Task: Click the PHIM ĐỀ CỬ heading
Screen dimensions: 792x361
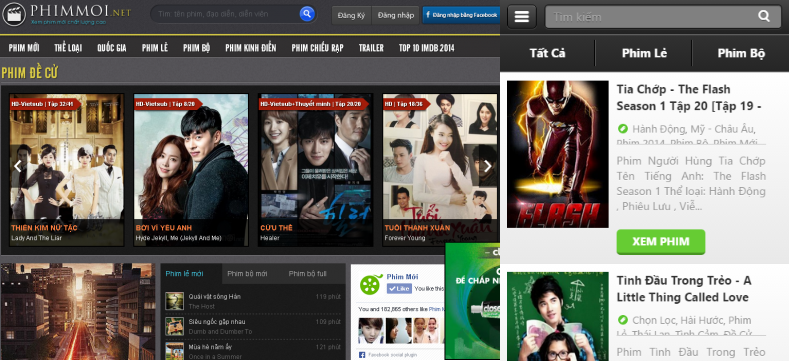Action: (x=29, y=73)
